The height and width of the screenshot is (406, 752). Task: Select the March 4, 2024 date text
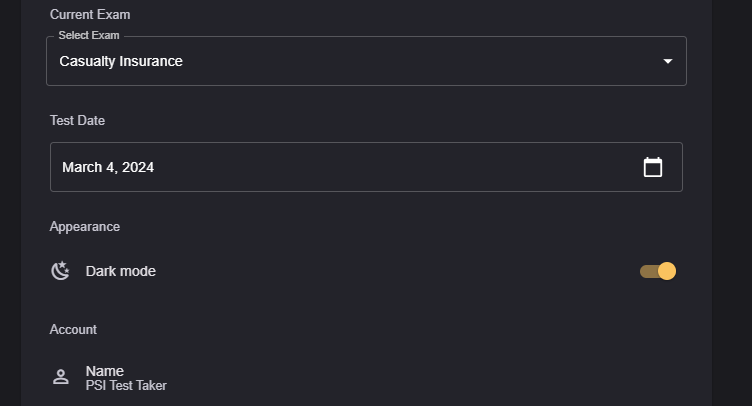(108, 167)
